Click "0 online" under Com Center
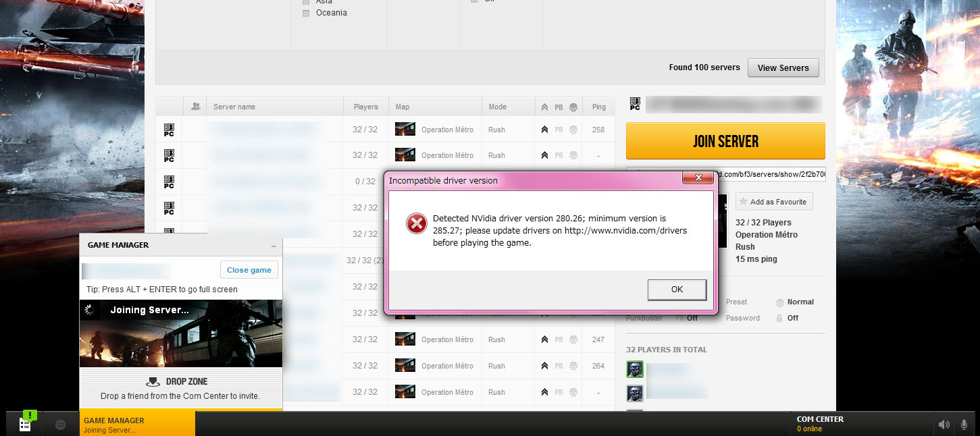 [x=809, y=429]
